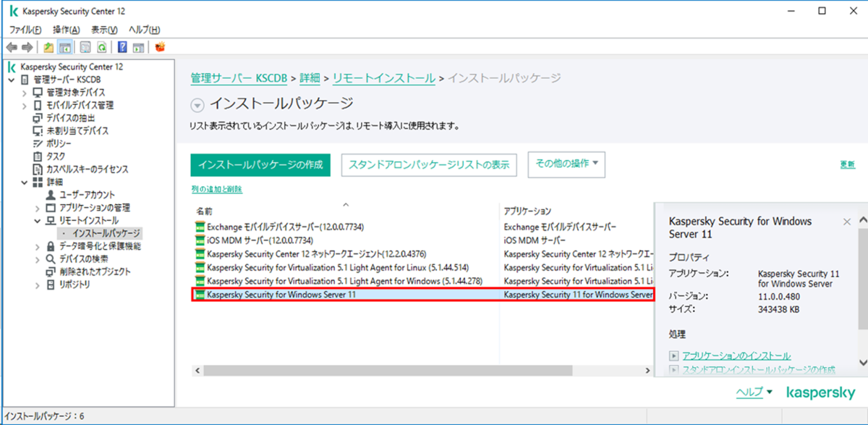Collapse the リモートインストール tree node

tap(37, 221)
